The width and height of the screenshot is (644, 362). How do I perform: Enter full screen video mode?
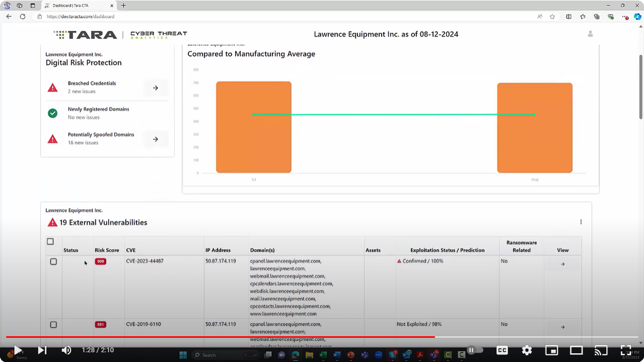[x=625, y=350]
